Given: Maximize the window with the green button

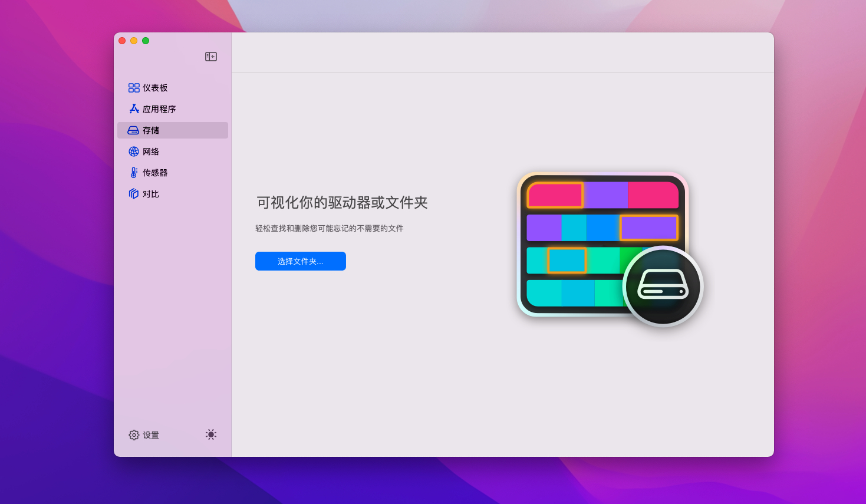Looking at the screenshot, I should click(x=146, y=41).
